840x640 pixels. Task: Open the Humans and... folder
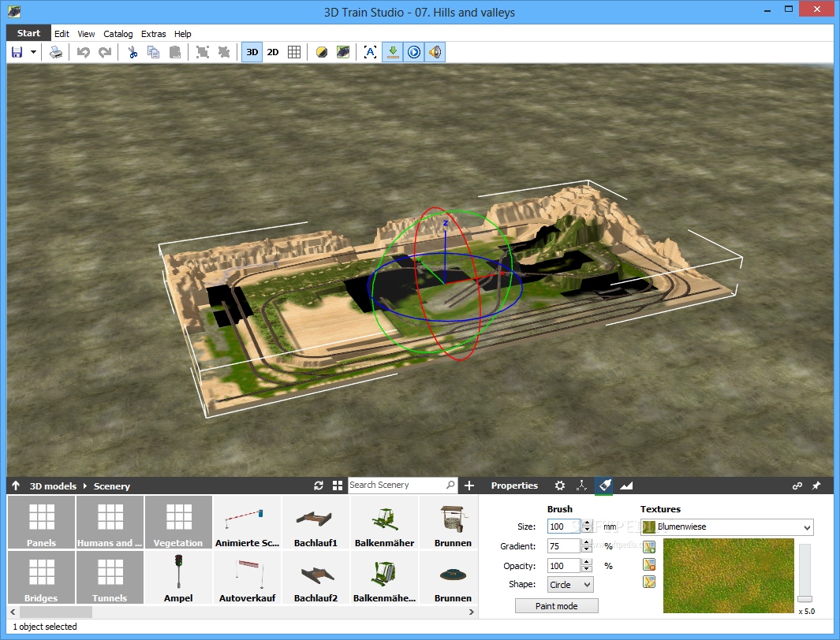(x=110, y=523)
